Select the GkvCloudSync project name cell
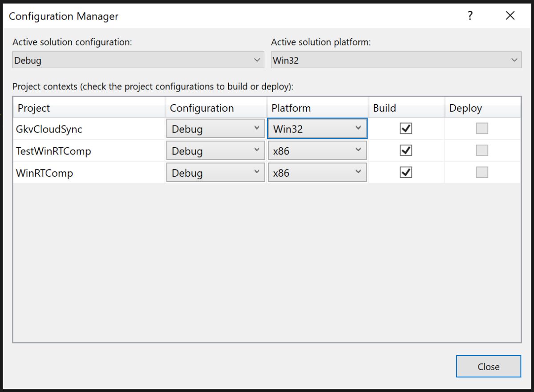534x392 pixels. pos(89,129)
